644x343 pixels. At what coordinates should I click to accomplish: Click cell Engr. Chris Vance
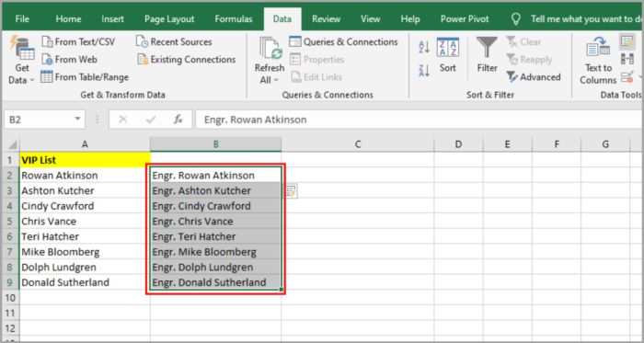coord(215,221)
